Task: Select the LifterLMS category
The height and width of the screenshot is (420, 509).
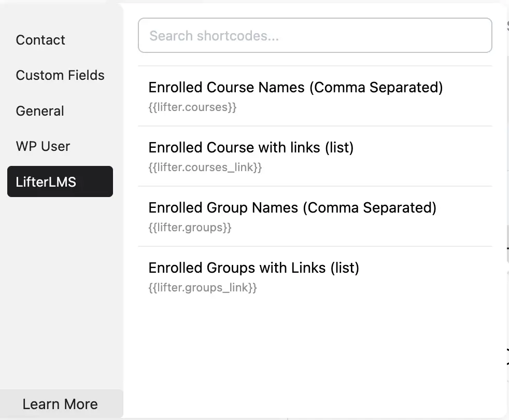Action: point(60,181)
